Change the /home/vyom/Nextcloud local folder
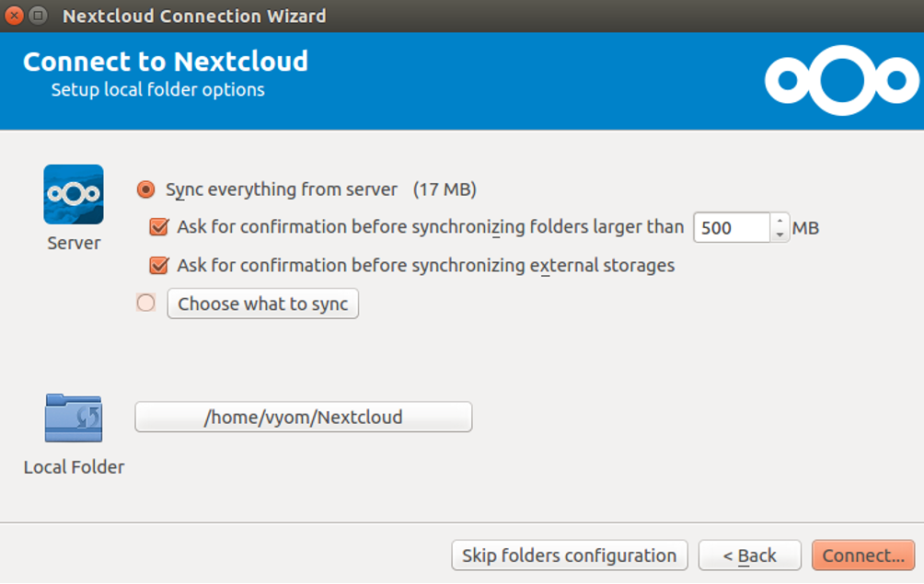924x584 pixels. [x=304, y=417]
